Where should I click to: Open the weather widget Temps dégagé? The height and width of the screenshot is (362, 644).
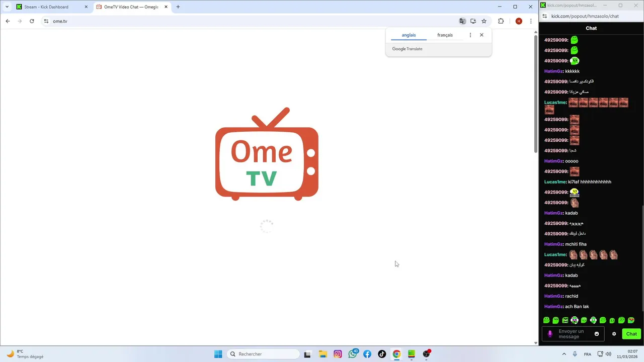click(25, 354)
